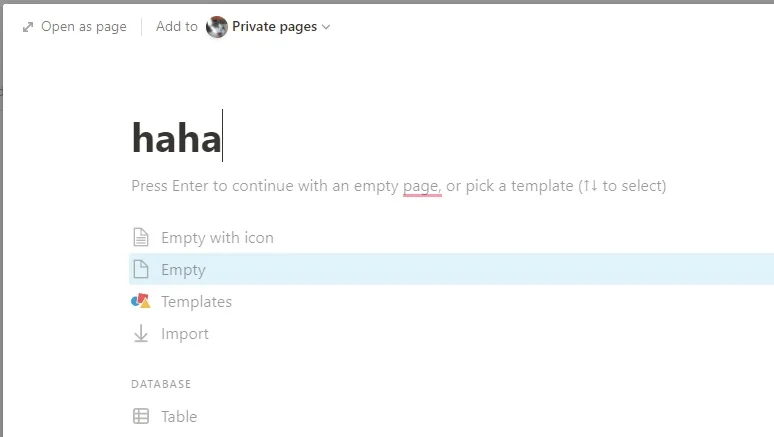Click the lined-page icon for Empty with icon

141,237
